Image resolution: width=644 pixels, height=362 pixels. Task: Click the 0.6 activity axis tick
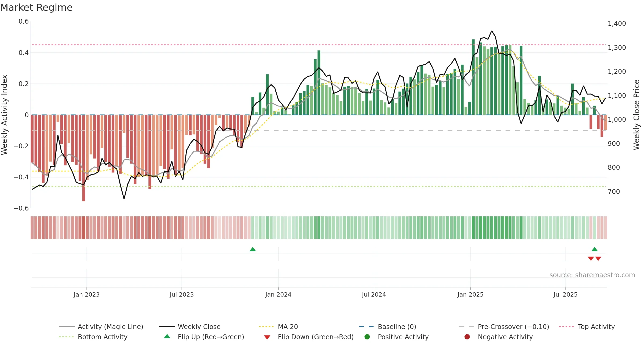[24, 21]
